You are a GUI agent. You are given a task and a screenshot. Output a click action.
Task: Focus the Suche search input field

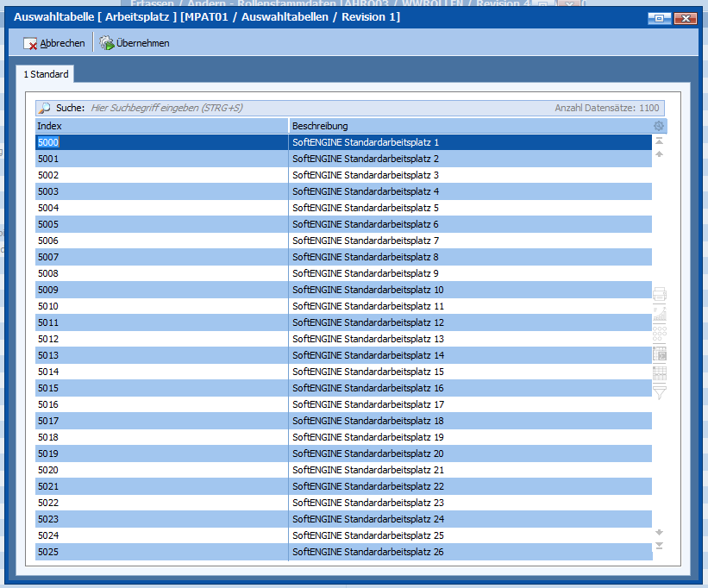pos(319,109)
